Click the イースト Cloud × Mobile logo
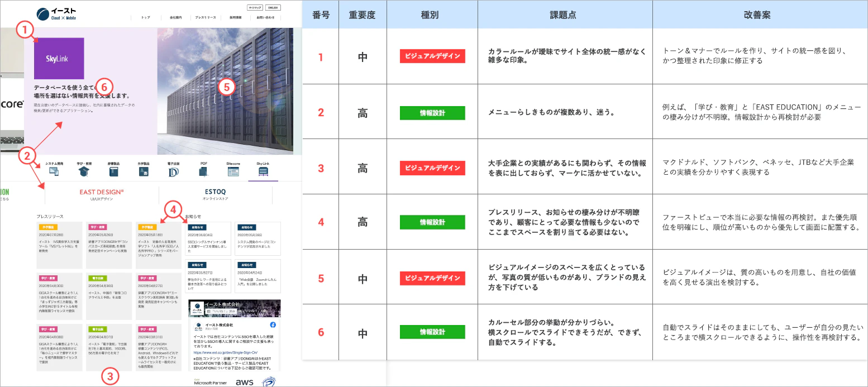868x387 pixels. pos(56,14)
